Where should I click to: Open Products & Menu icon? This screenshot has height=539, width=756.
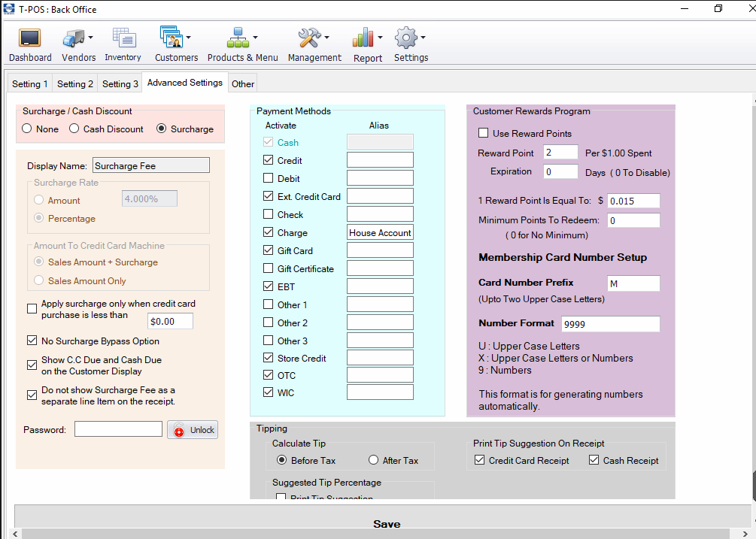click(238, 38)
